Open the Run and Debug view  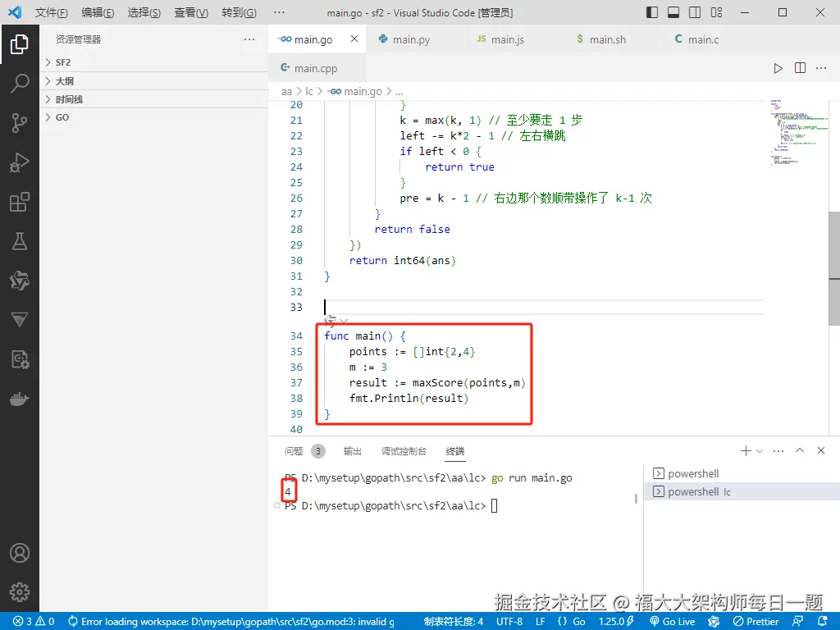[20, 162]
